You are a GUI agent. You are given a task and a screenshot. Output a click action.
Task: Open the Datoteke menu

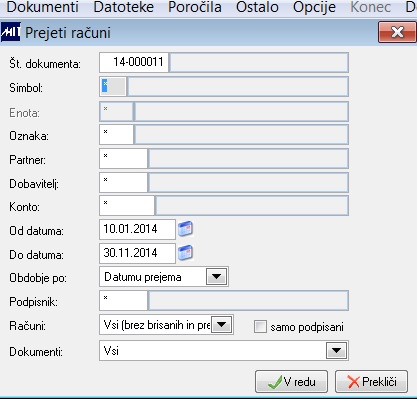[x=124, y=7]
